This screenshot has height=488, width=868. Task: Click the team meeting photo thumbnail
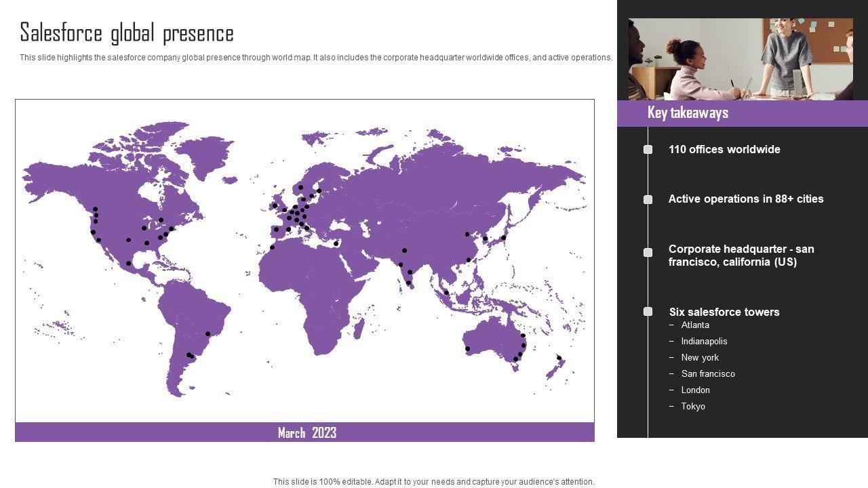coord(741,59)
